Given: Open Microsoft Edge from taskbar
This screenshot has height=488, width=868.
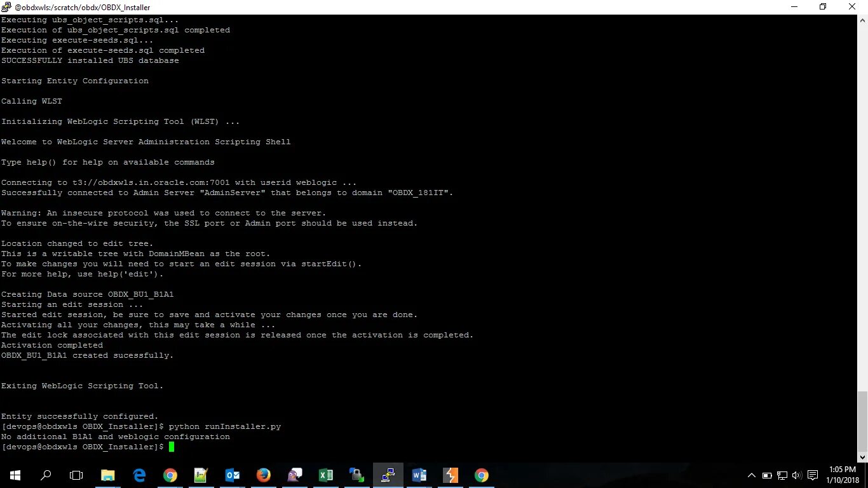Looking at the screenshot, I should click(x=139, y=475).
